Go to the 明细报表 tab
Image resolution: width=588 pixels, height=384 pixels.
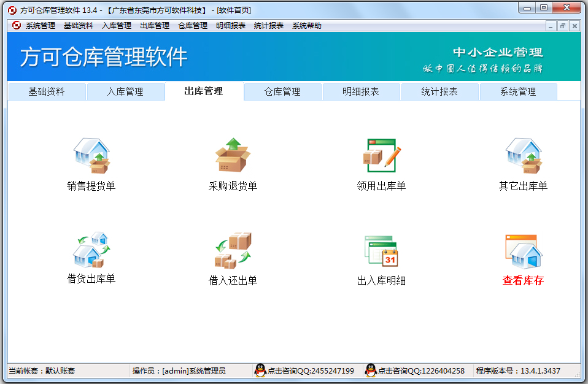point(361,92)
